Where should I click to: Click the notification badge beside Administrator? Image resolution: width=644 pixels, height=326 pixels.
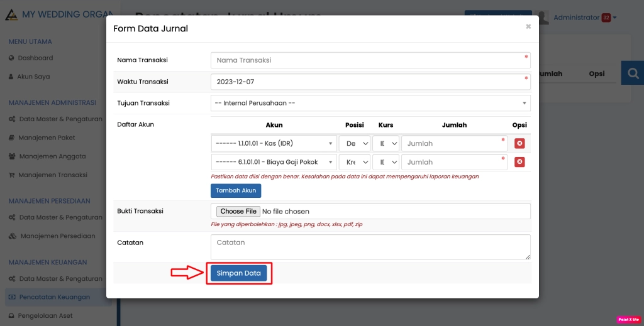click(x=606, y=18)
